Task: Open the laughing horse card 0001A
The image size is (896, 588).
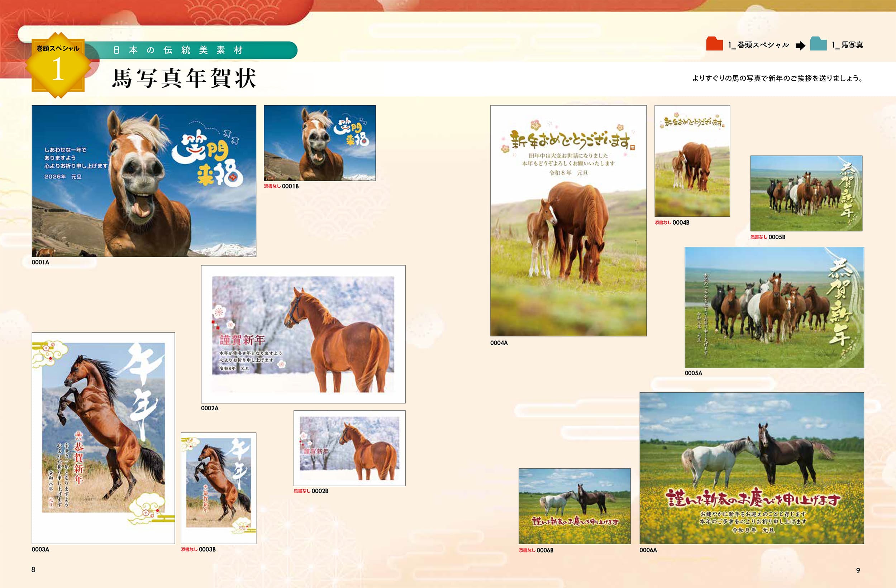Action: pos(144,181)
